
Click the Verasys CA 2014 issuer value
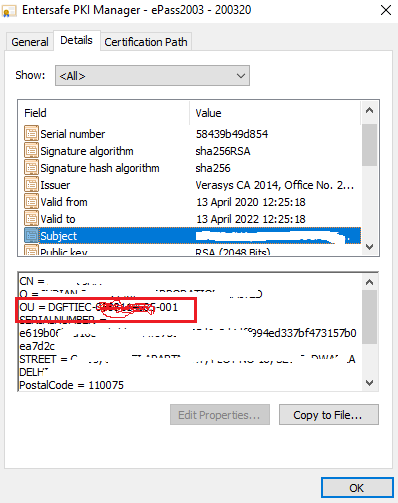275,185
